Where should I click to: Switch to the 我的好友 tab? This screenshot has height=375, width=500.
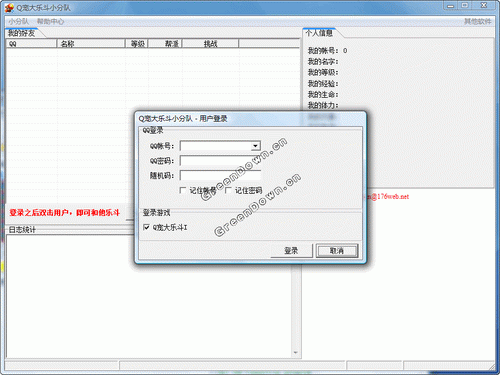[x=22, y=33]
